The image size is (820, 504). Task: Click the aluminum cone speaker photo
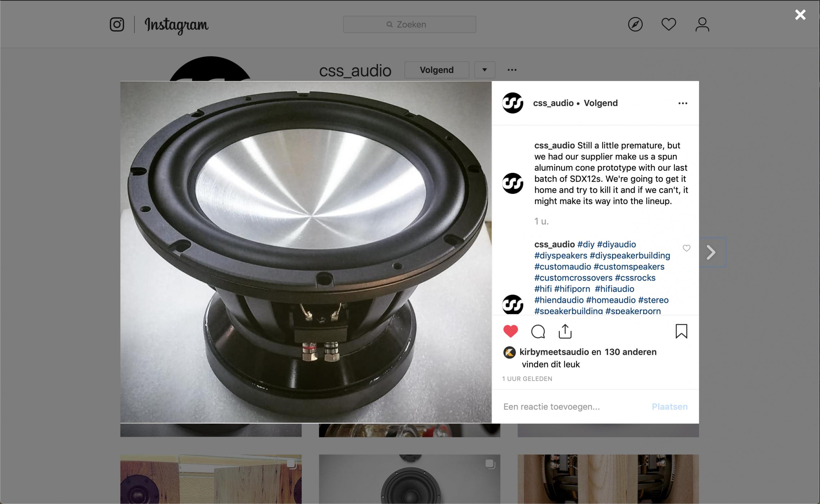tap(306, 252)
